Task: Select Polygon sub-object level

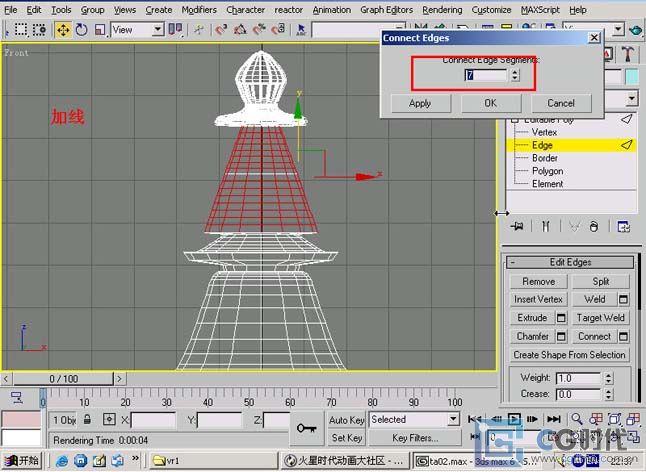Action: click(548, 171)
